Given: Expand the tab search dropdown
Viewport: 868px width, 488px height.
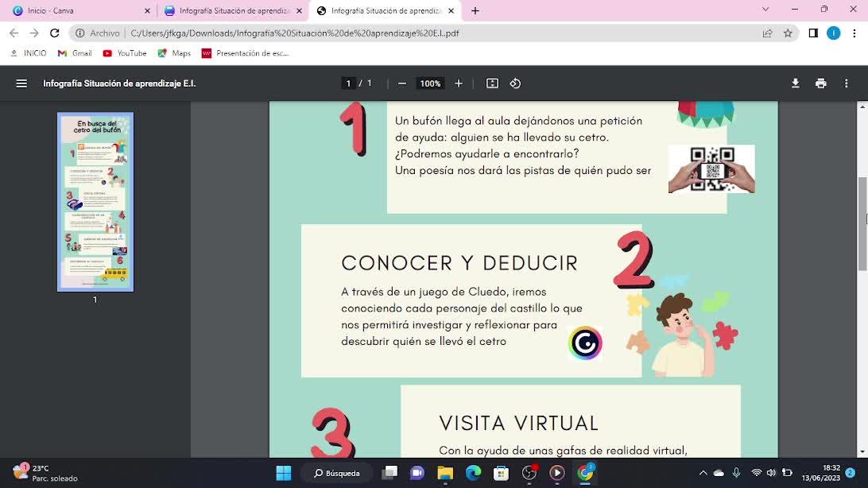Looking at the screenshot, I should 765,10.
